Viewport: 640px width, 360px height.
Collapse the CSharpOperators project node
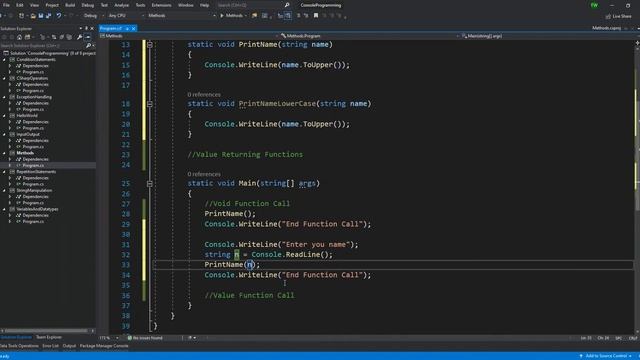(4, 78)
